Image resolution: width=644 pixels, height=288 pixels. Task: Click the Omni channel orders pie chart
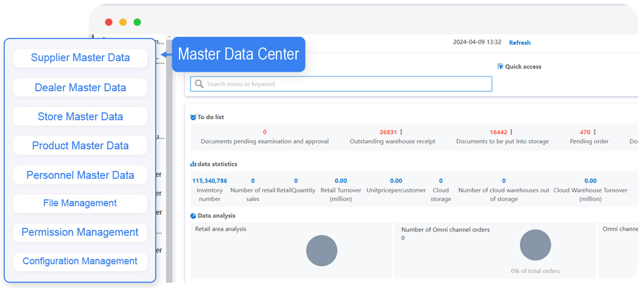(535, 245)
